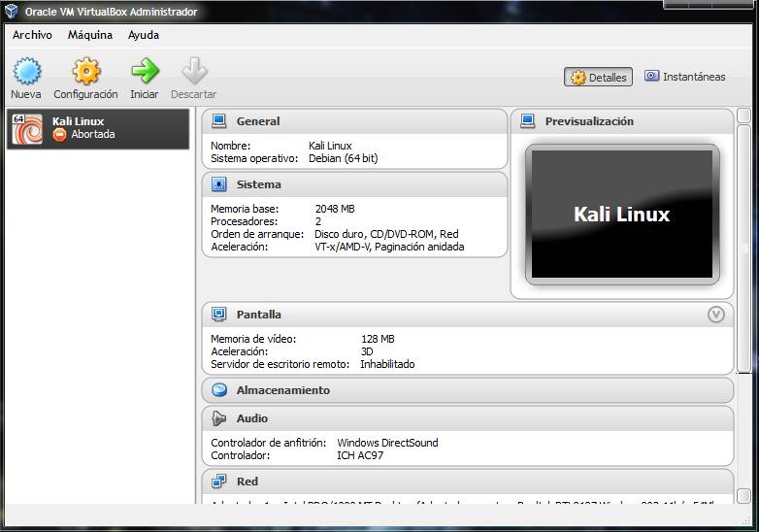The image size is (759, 532).
Task: Open the Red section header
Action: click(x=468, y=482)
